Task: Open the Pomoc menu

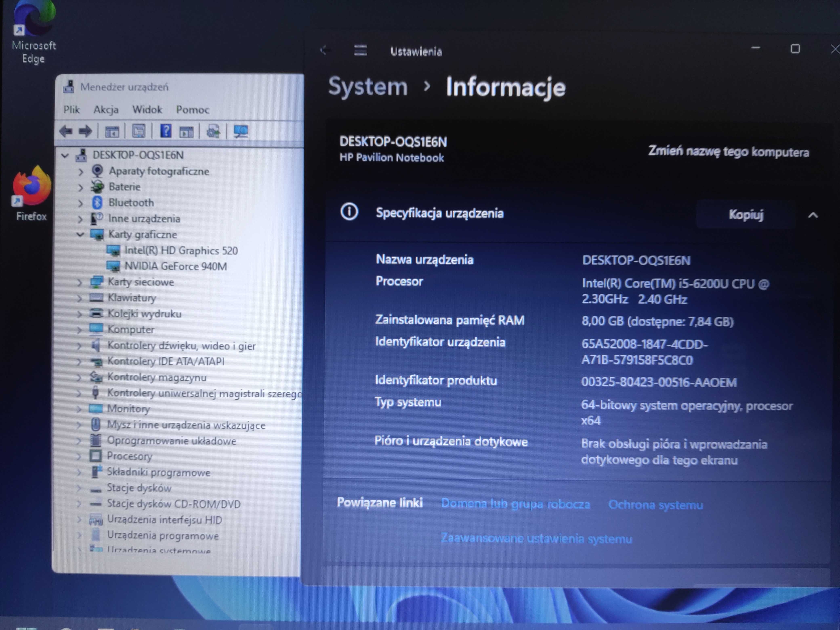Action: (x=192, y=110)
